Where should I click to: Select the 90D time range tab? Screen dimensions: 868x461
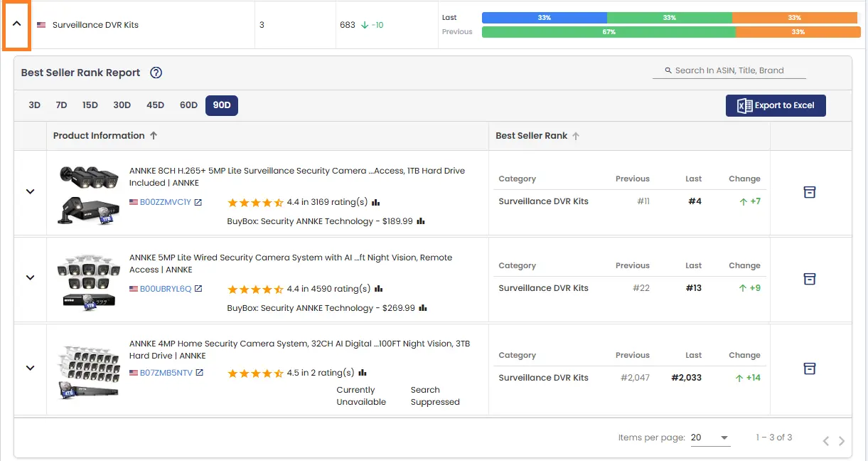[x=222, y=105]
